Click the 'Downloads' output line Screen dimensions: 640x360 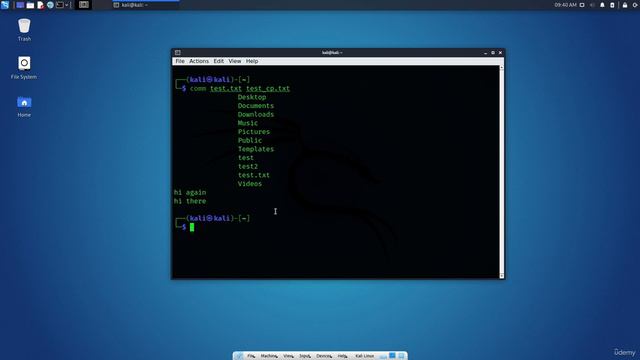click(256, 115)
